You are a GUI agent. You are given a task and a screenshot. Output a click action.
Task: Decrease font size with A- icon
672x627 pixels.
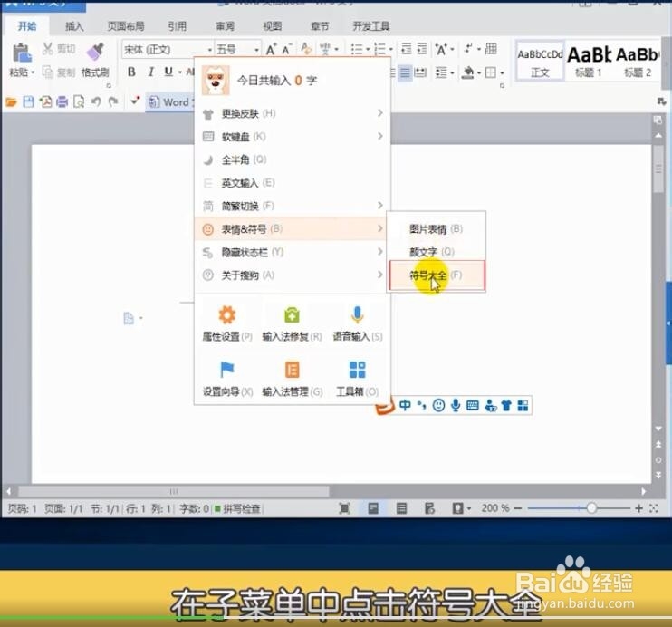[x=287, y=50]
